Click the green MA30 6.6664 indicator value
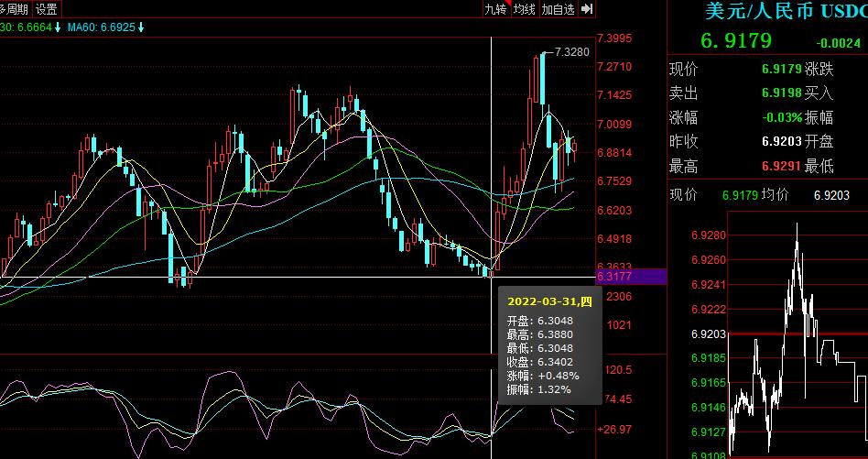The height and width of the screenshot is (459, 868). tap(34, 27)
